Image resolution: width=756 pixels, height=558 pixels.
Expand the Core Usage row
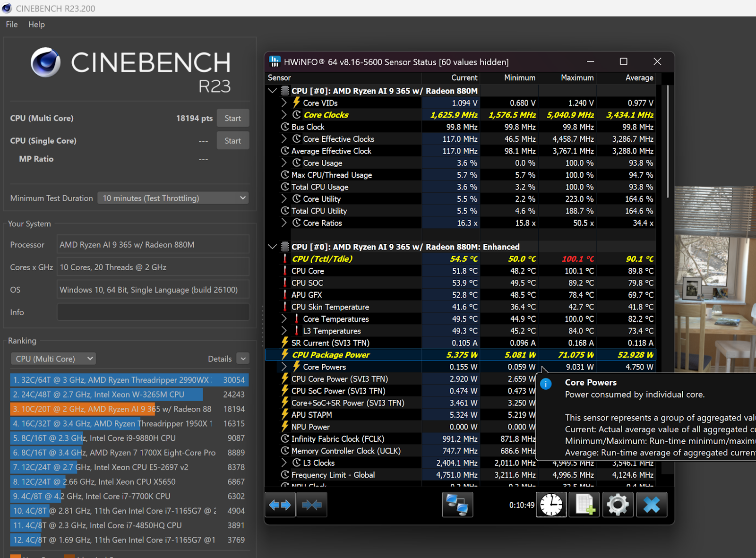click(x=284, y=163)
